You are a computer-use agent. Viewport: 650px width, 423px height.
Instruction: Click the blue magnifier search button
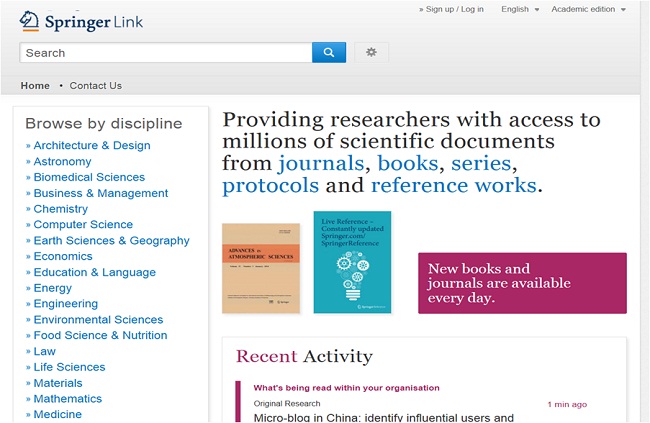click(x=329, y=53)
